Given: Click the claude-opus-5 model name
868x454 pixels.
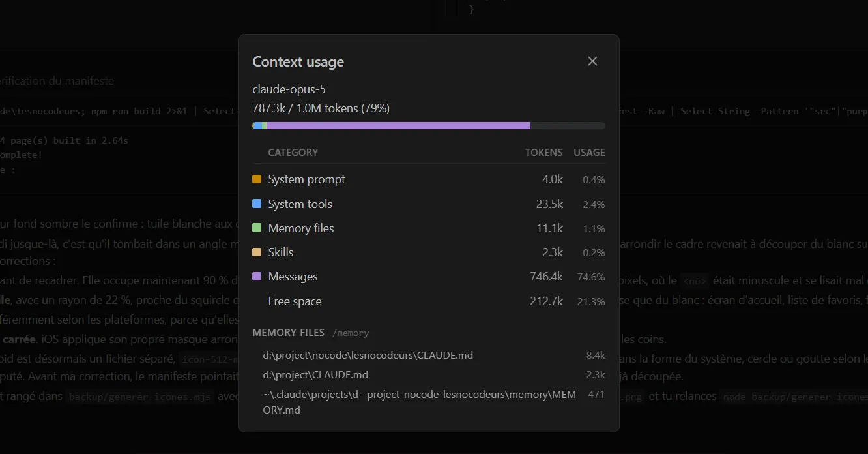Looking at the screenshot, I should [289, 89].
